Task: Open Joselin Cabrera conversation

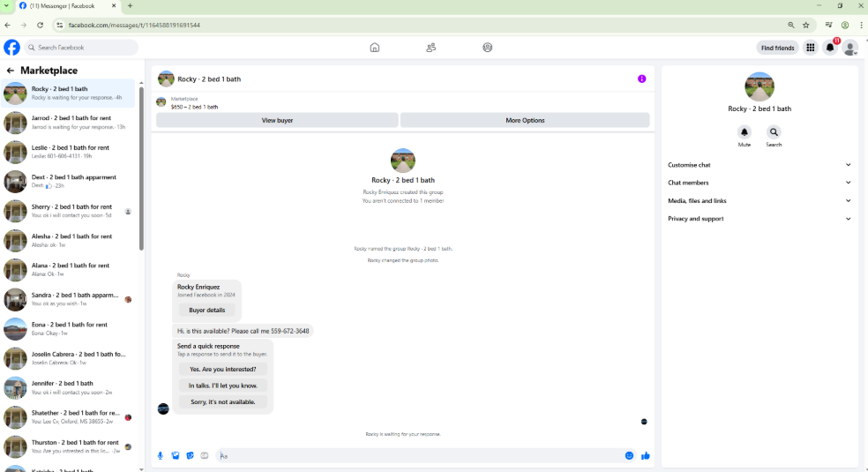Action: (68, 358)
